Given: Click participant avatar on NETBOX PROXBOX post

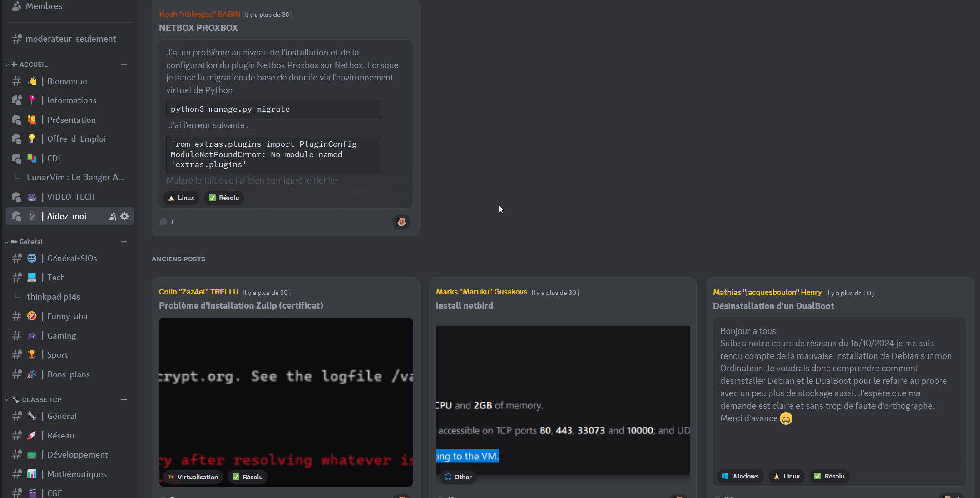Looking at the screenshot, I should pyautogui.click(x=401, y=222).
